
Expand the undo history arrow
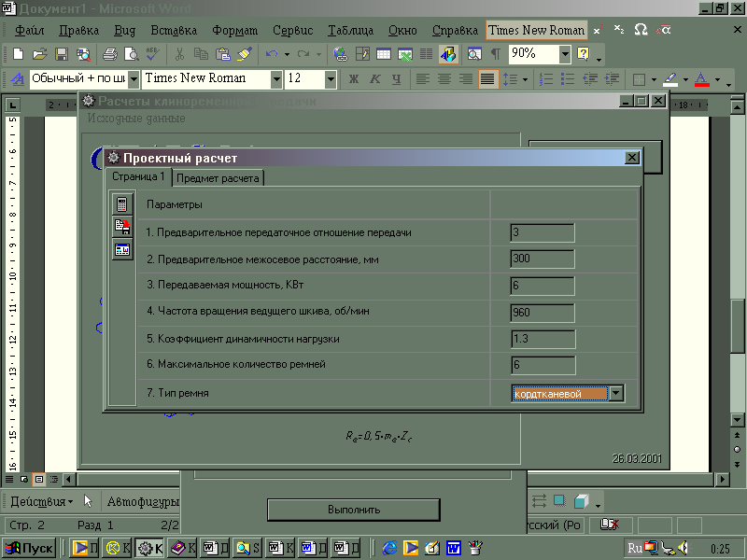click(x=287, y=54)
